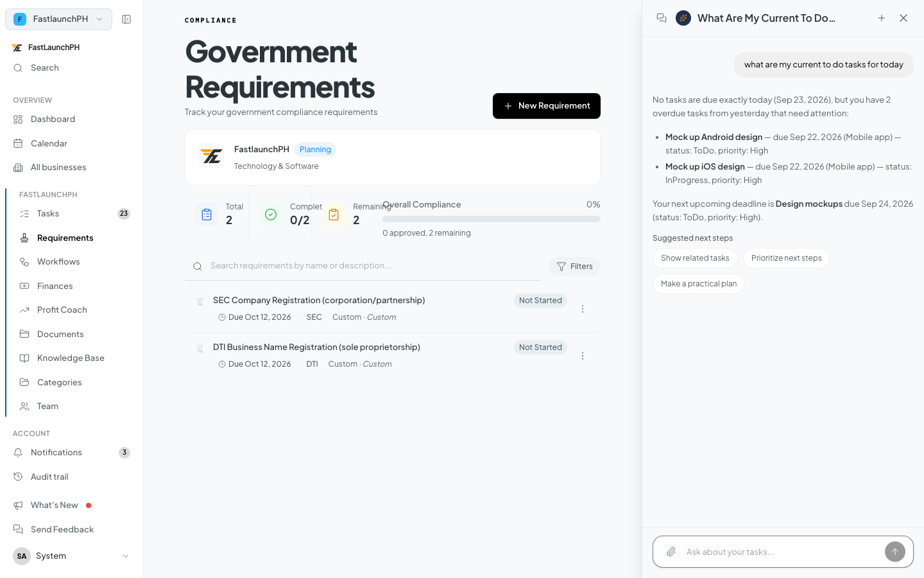Click Not Started status of SEC requirement

pyautogui.click(x=540, y=301)
